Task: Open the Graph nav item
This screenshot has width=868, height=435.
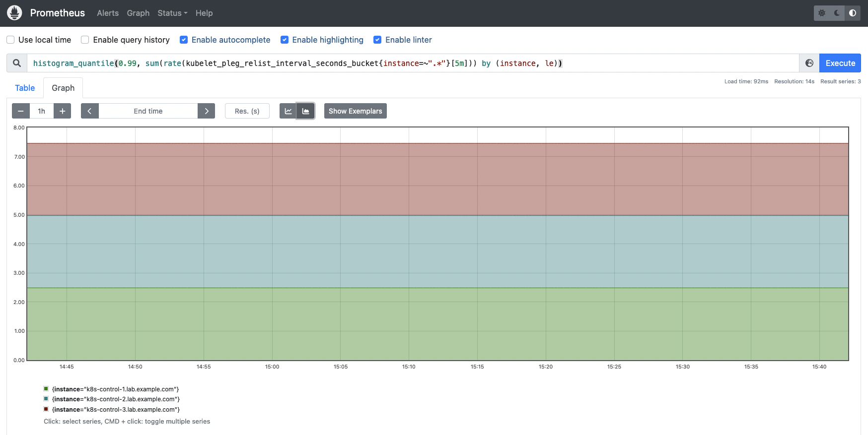Action: (x=138, y=13)
